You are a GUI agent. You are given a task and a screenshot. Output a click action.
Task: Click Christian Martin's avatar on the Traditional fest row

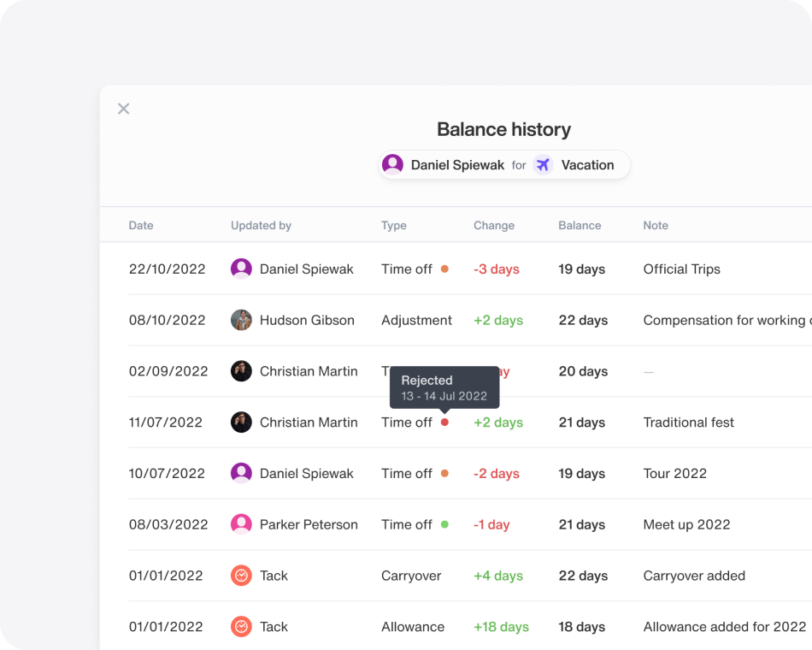tap(241, 422)
